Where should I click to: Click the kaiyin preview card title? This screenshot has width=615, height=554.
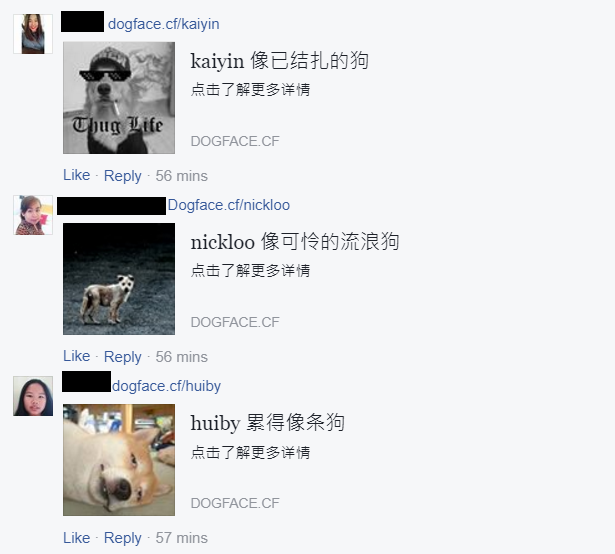point(280,61)
